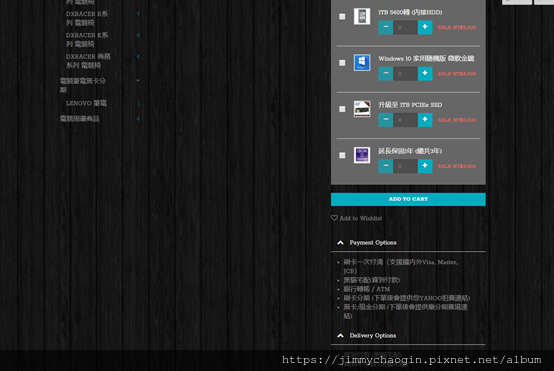
Task: Click the quantity field for Windows 10 家用隨機版
Action: [405, 73]
